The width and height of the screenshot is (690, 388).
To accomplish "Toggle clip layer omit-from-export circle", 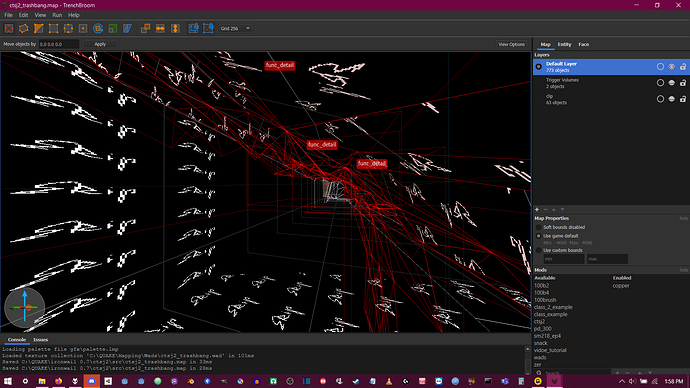I will coord(660,99).
